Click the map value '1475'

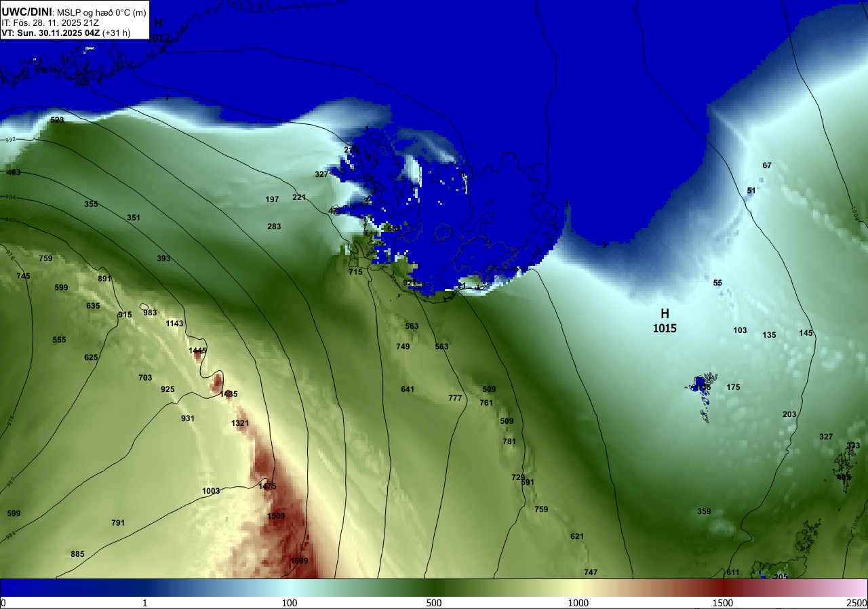click(x=267, y=486)
